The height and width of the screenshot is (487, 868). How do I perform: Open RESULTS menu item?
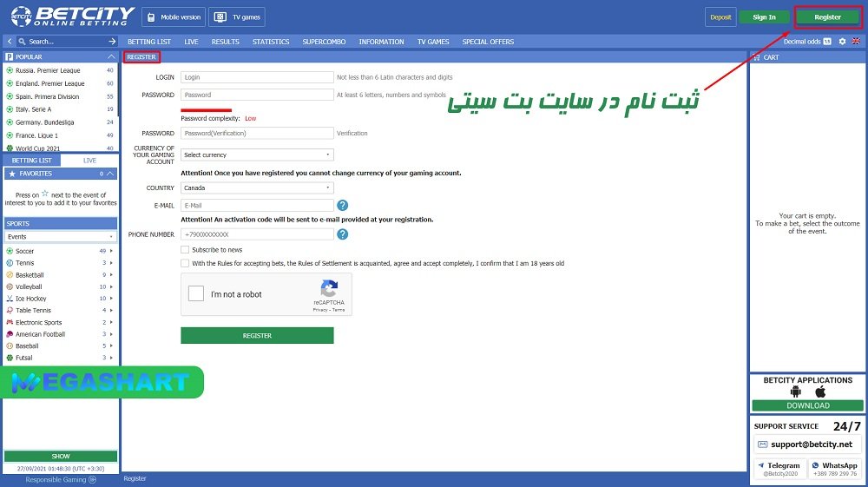point(226,42)
